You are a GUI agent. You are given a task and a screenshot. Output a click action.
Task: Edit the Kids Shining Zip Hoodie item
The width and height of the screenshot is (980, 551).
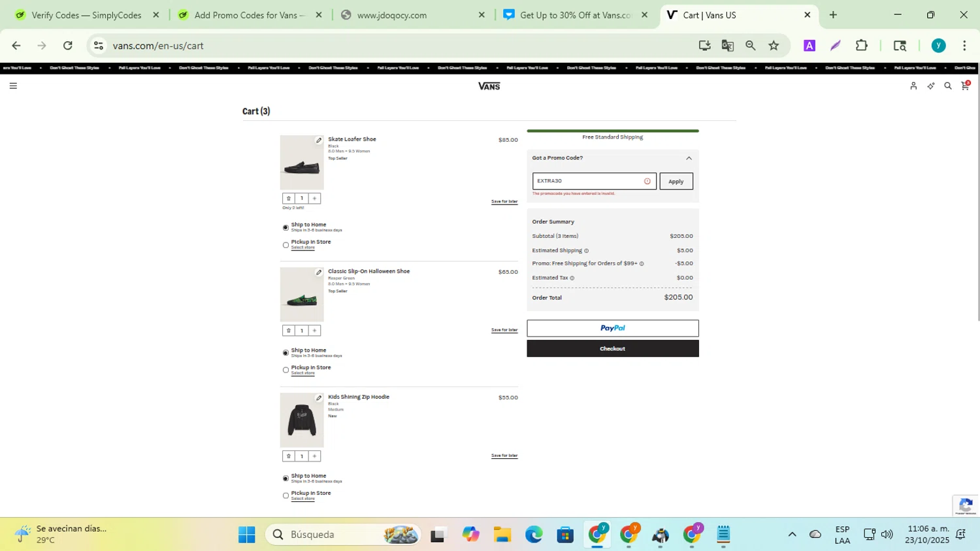click(x=319, y=398)
